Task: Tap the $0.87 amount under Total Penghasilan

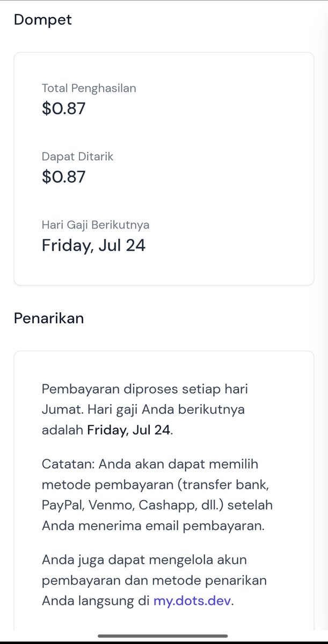Action: coord(64,109)
